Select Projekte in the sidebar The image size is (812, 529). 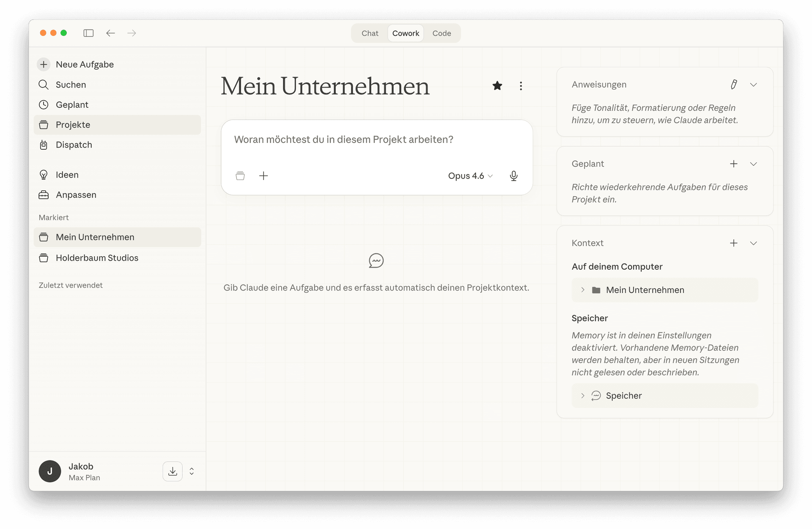pos(118,125)
